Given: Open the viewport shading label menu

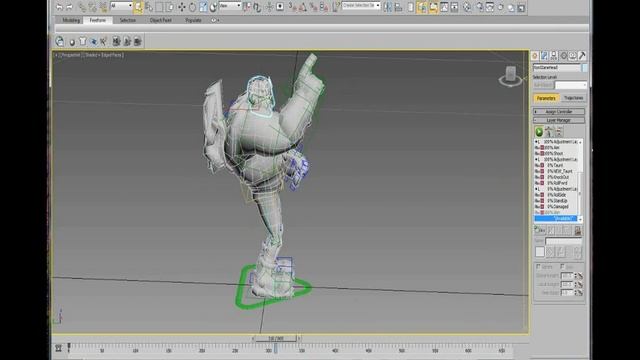Looking at the screenshot, I should click(x=103, y=55).
